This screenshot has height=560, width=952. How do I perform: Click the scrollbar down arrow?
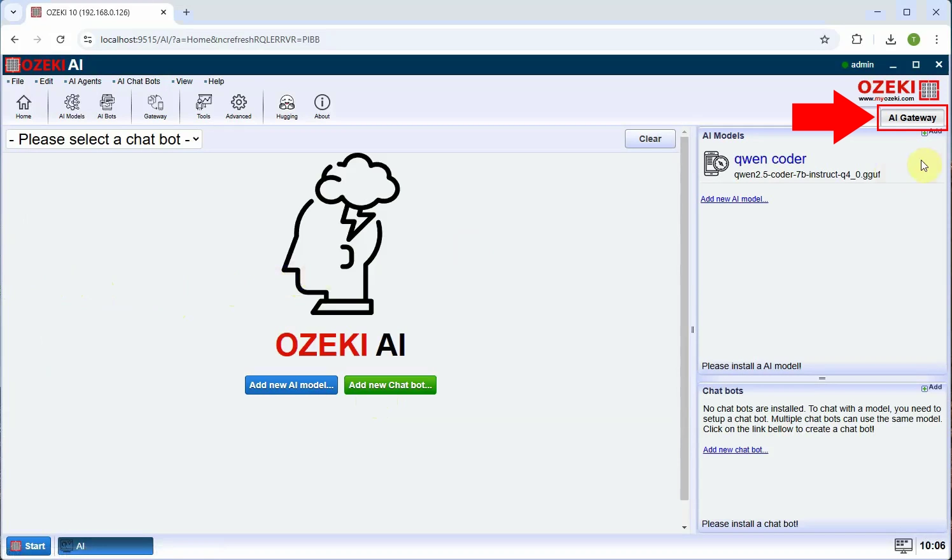pyautogui.click(x=685, y=528)
